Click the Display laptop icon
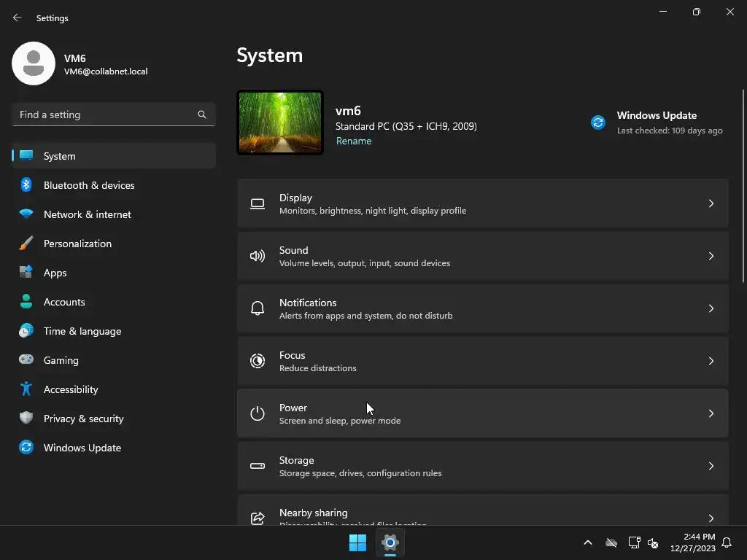The width and height of the screenshot is (747, 560). click(x=258, y=204)
